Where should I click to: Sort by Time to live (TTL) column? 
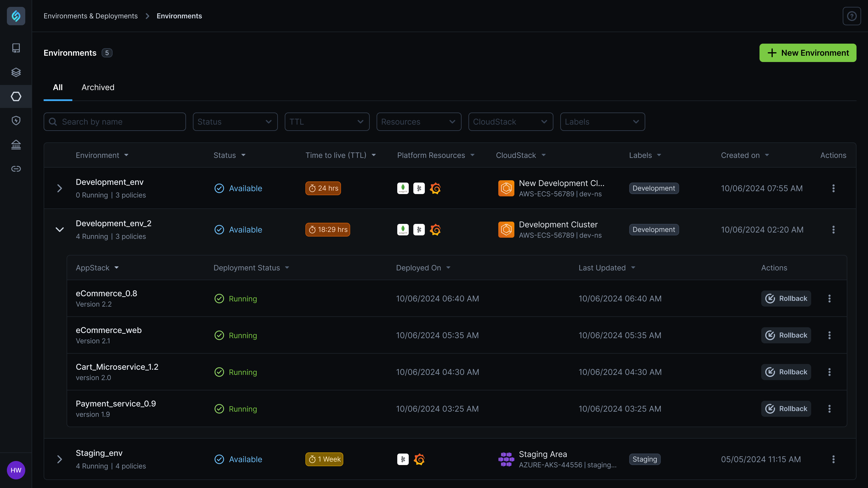point(341,155)
